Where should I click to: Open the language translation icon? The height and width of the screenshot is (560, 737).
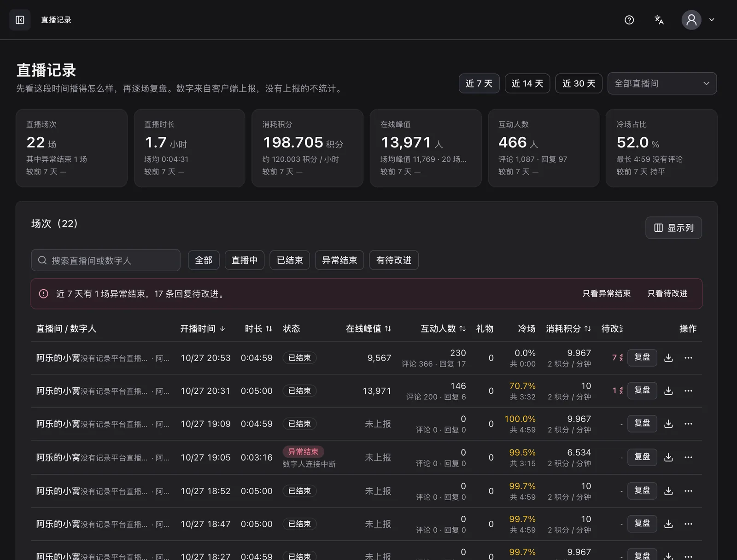(x=659, y=20)
